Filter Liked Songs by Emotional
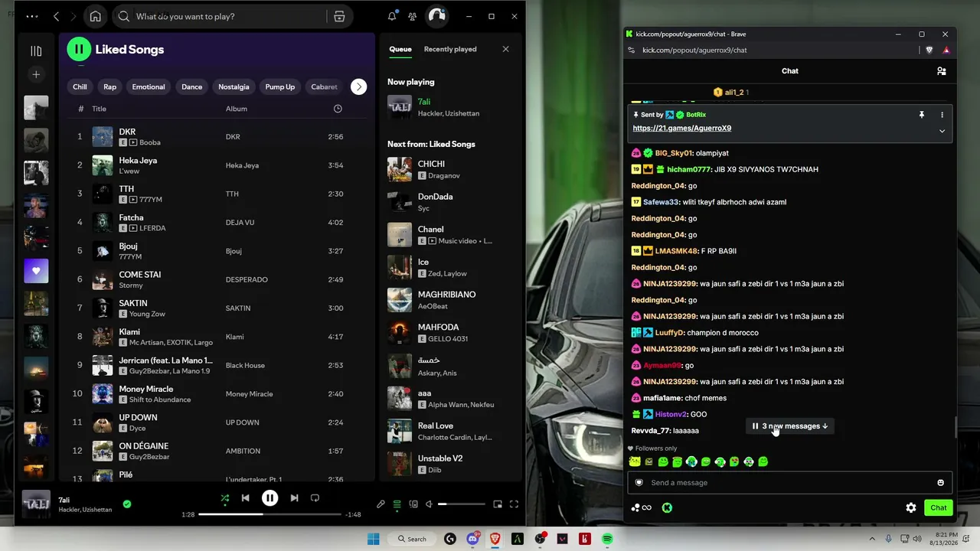980x551 pixels. (149, 86)
